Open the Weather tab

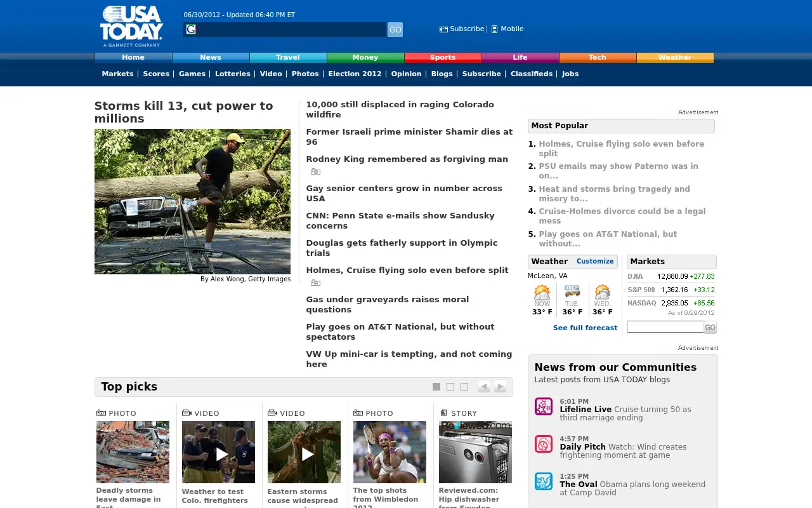pos(675,58)
